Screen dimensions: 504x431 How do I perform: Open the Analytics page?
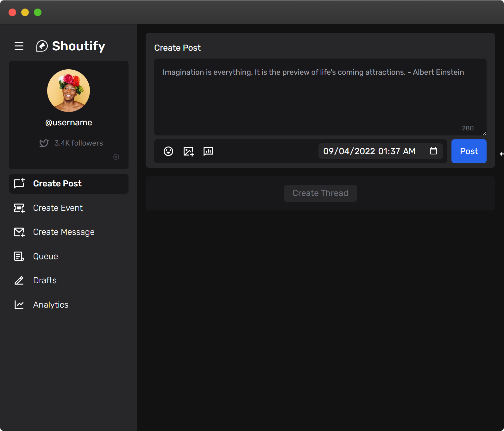pos(69,305)
